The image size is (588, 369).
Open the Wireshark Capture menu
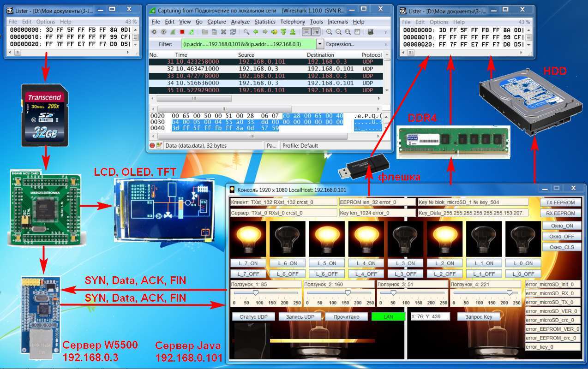coord(216,22)
